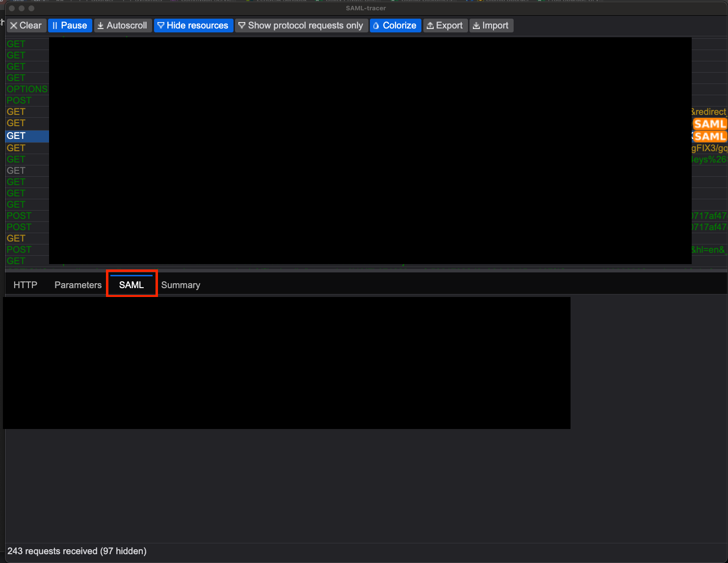The width and height of the screenshot is (728, 563).
Task: Open the Parameters tab
Action: click(78, 285)
